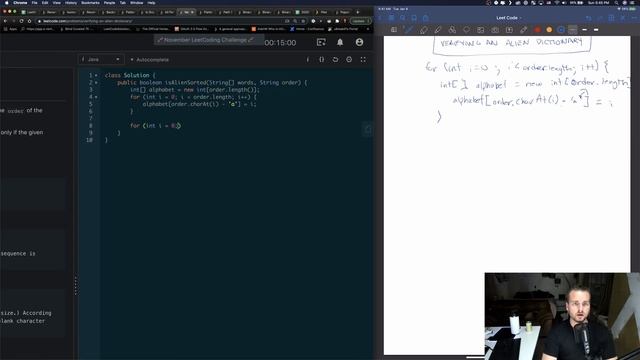Image resolution: width=640 pixels, height=360 pixels.
Task: Open the macOS Spotlight search icon
Action: tap(616, 2)
